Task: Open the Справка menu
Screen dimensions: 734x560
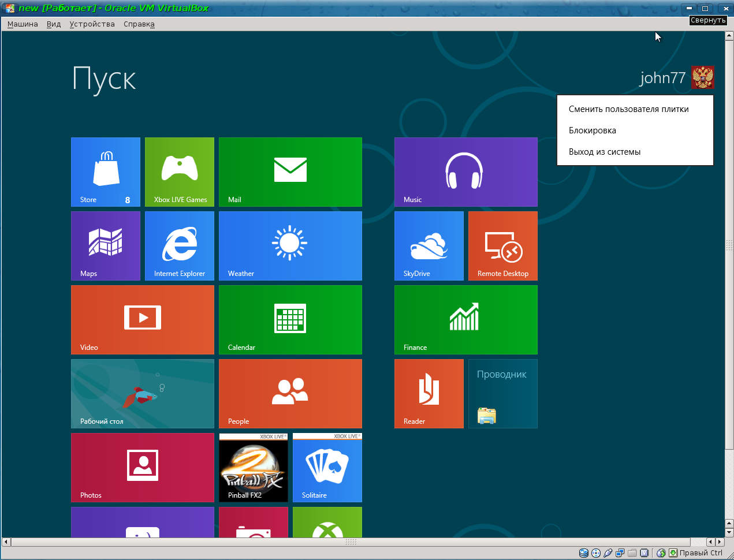Action: coord(139,24)
